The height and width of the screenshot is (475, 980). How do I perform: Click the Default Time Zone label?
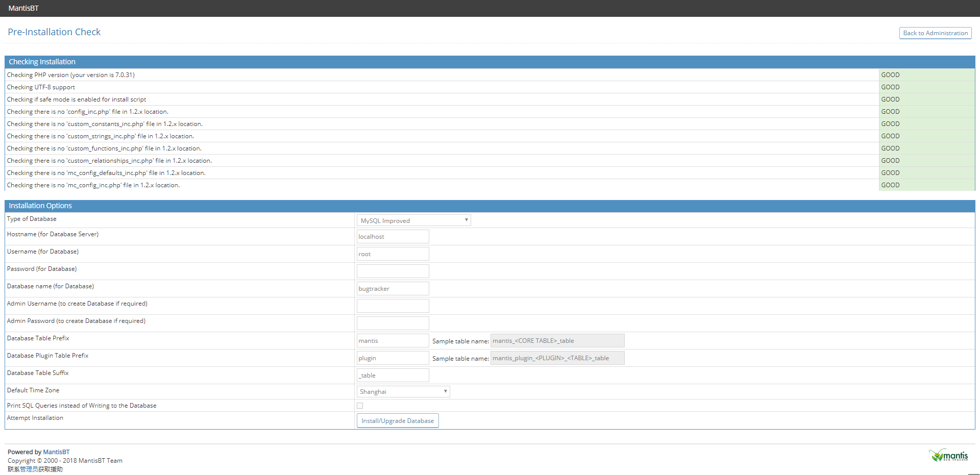pos(33,390)
